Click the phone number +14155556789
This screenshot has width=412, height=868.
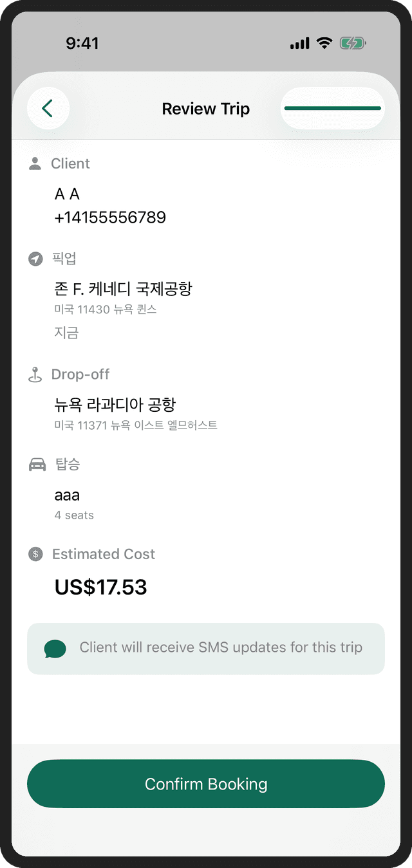tap(110, 217)
